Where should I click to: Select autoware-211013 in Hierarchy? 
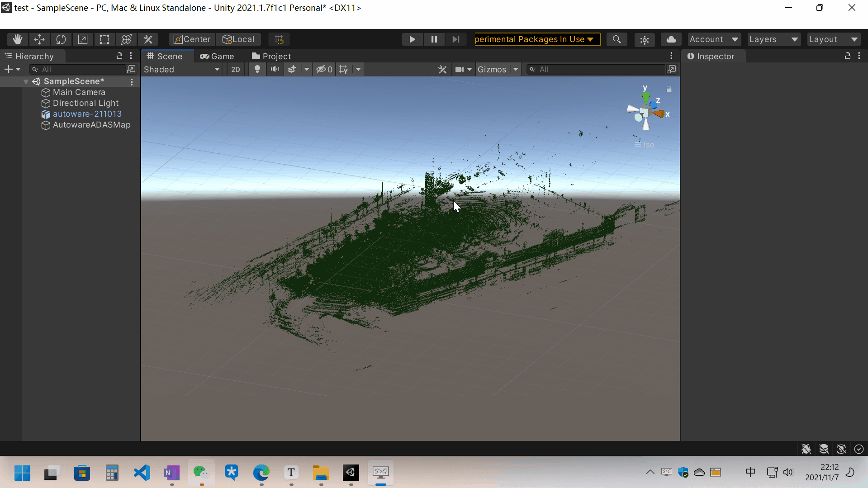87,114
